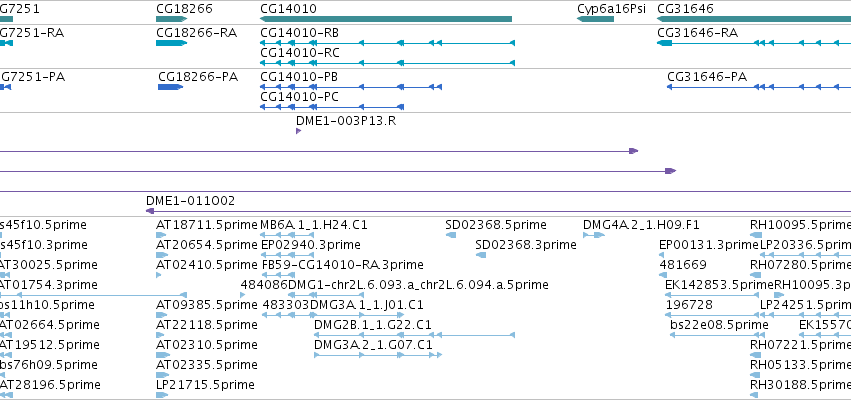Open the DME1-011O02 clone label
Image resolution: width=851 pixels, height=400 pixels.
(190, 201)
